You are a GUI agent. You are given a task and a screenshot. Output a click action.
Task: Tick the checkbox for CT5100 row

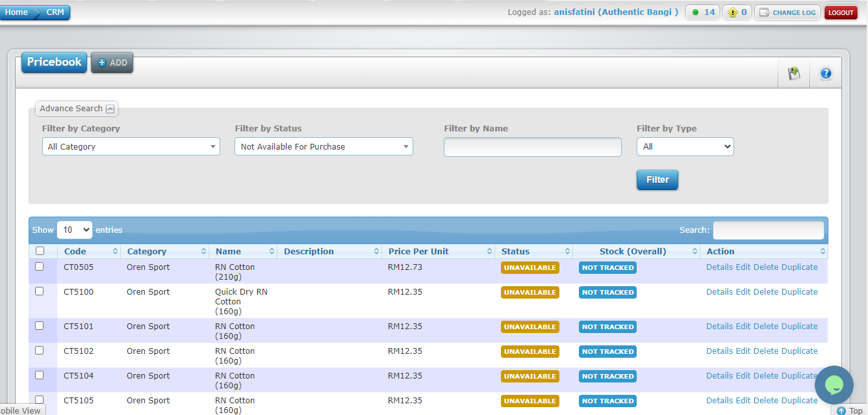(40, 291)
